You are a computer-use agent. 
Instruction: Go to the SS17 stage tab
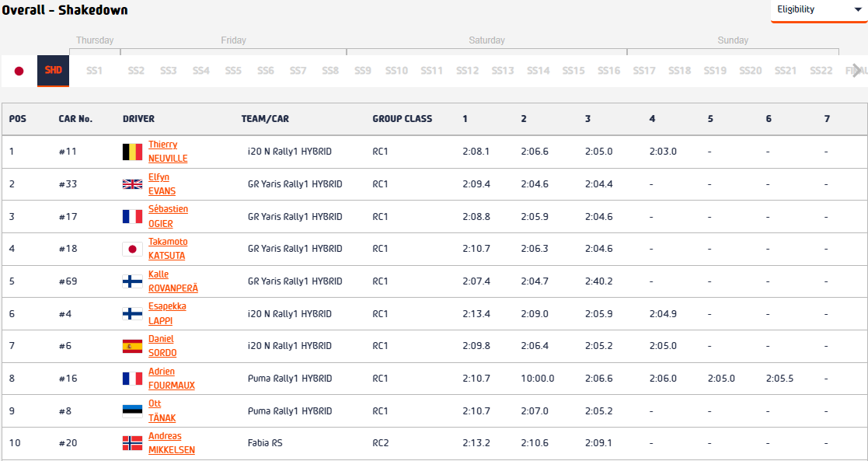coord(643,71)
